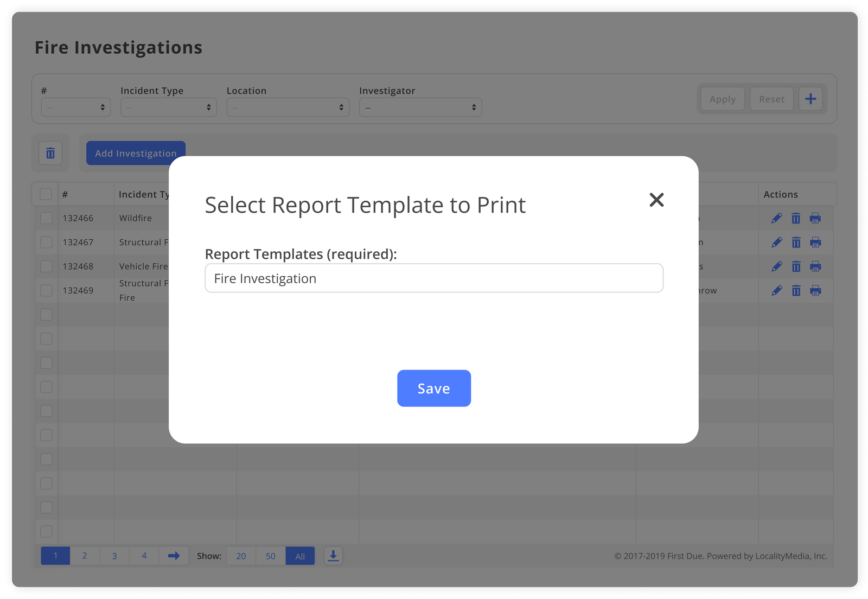Switch to page 3 in the pagination
868x599 pixels.
pos(114,556)
